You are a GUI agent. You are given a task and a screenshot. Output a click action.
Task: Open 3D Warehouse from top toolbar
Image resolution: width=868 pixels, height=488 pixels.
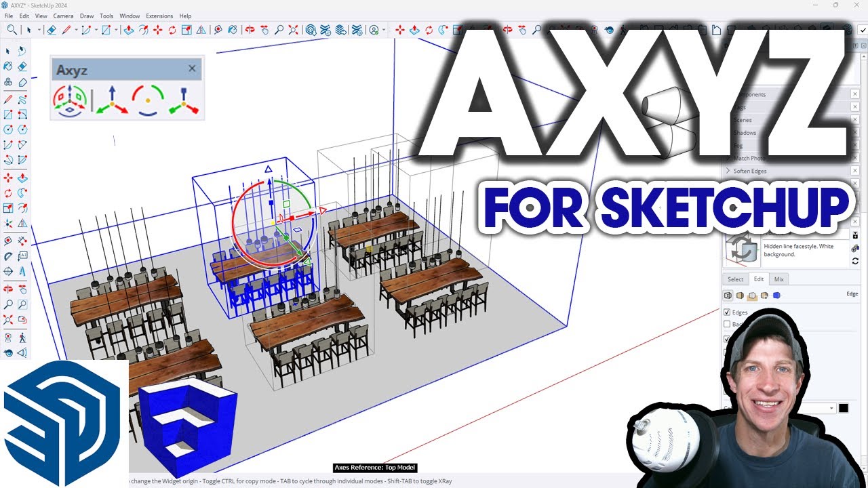tap(310, 29)
